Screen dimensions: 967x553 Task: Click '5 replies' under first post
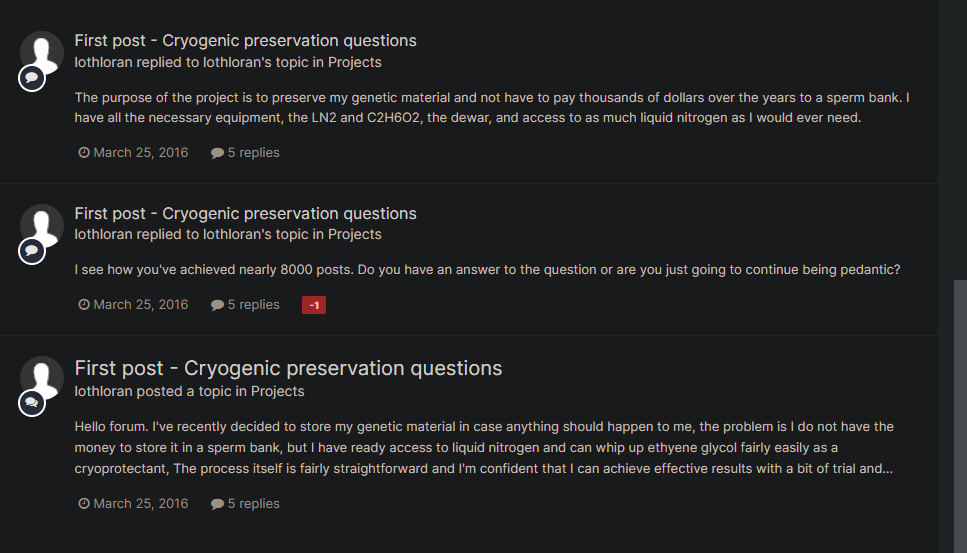coord(246,153)
